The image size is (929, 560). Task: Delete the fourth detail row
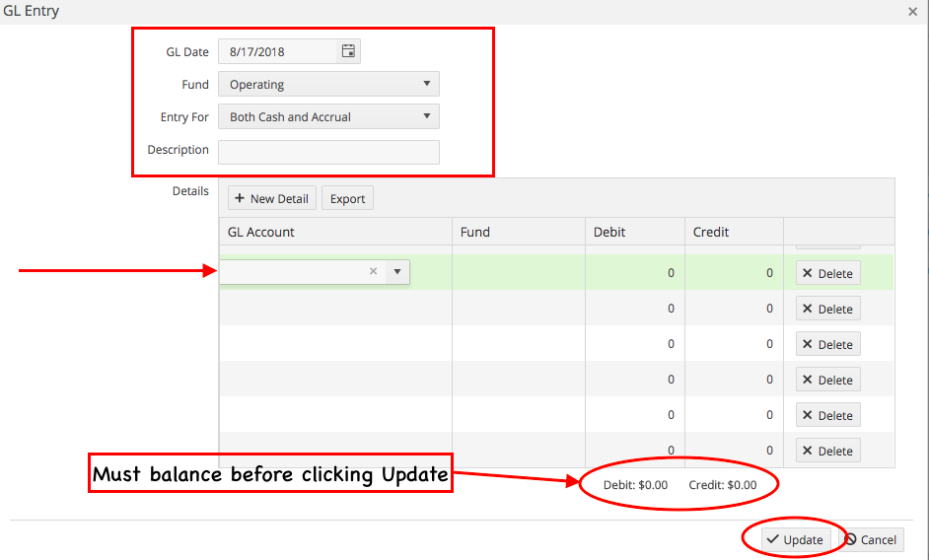827,380
